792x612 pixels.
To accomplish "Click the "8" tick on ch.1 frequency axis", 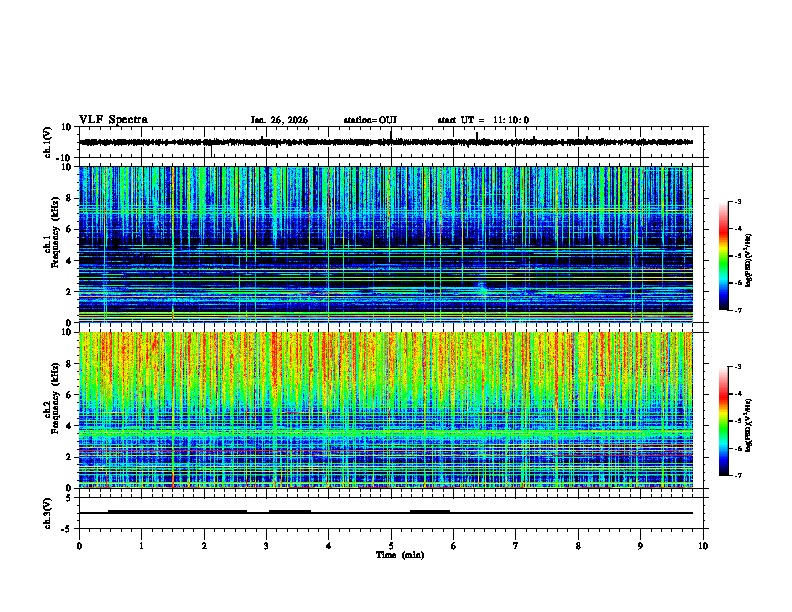I will [69, 198].
